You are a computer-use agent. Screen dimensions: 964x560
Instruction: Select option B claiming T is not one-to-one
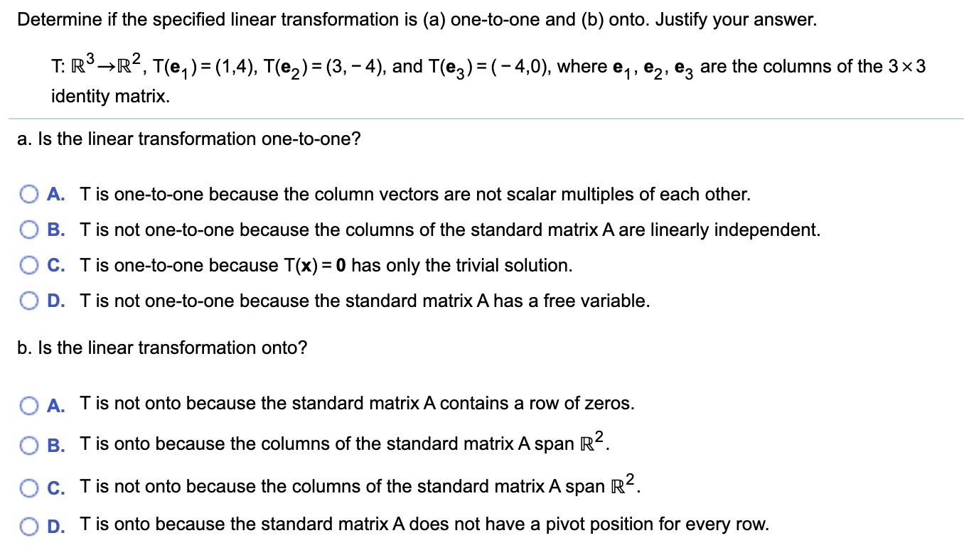(x=30, y=230)
